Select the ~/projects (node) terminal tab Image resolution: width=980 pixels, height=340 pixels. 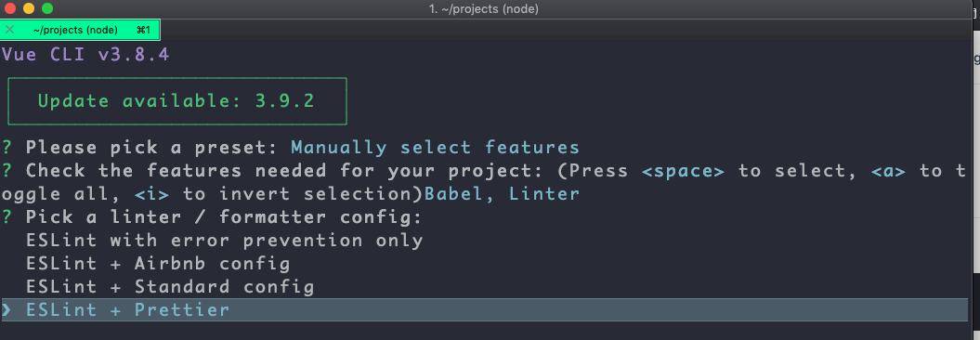click(x=80, y=30)
